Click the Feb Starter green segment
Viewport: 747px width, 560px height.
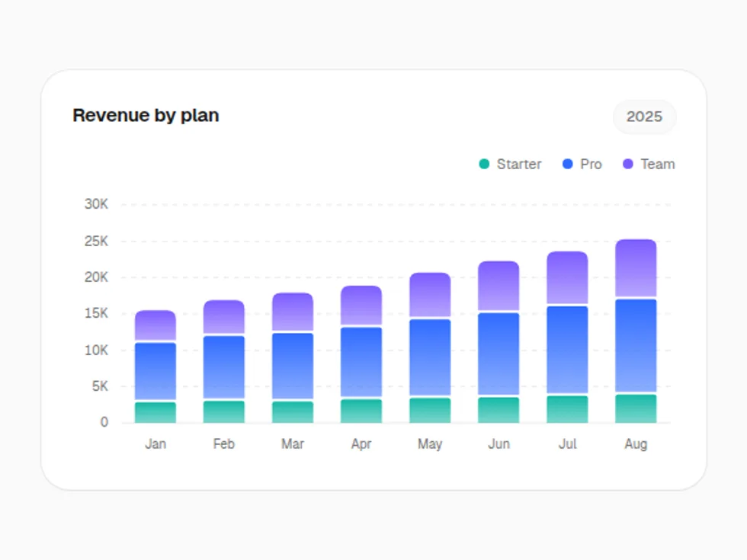(224, 412)
